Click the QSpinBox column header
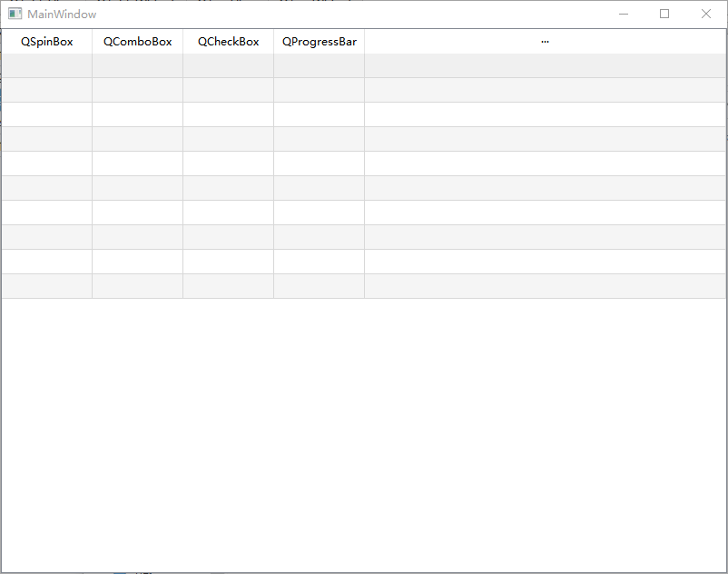The width and height of the screenshot is (728, 574). 46,42
